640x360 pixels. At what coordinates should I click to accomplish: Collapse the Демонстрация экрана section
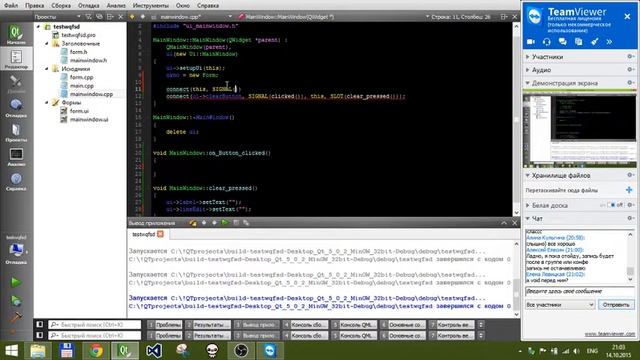click(528, 83)
